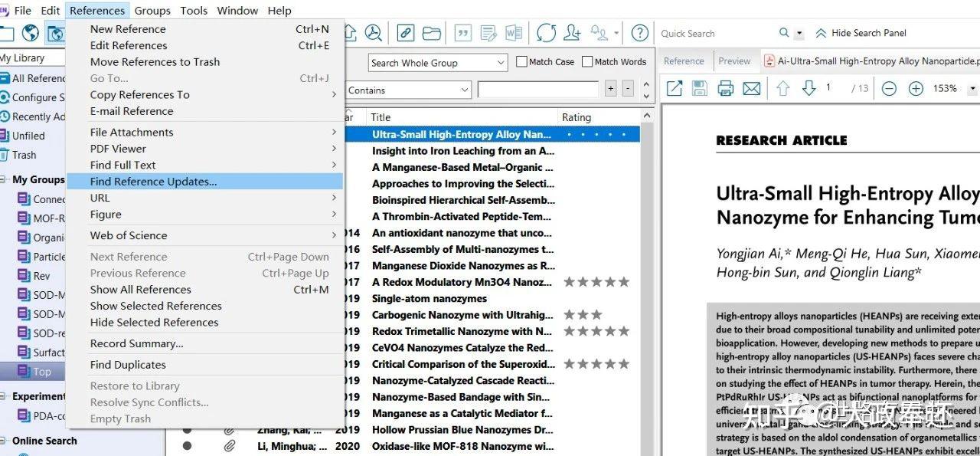Toggle the Match Case checkbox

(x=522, y=62)
